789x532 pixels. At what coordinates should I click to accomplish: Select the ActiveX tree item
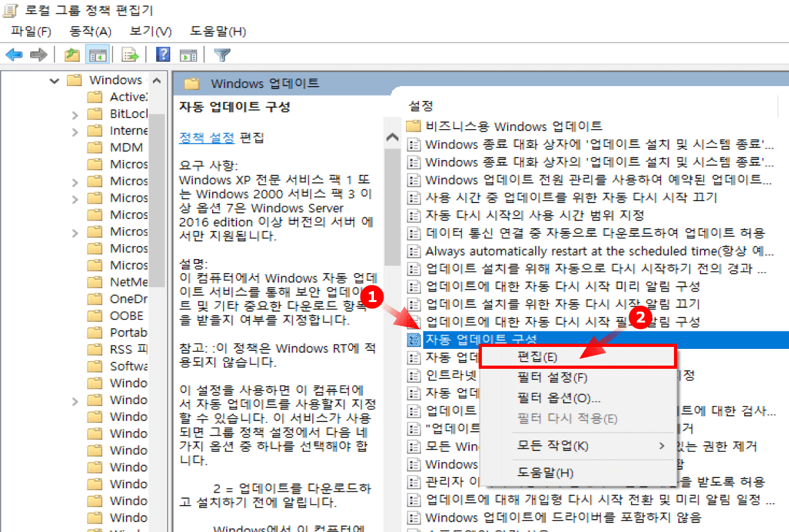pyautogui.click(x=129, y=97)
